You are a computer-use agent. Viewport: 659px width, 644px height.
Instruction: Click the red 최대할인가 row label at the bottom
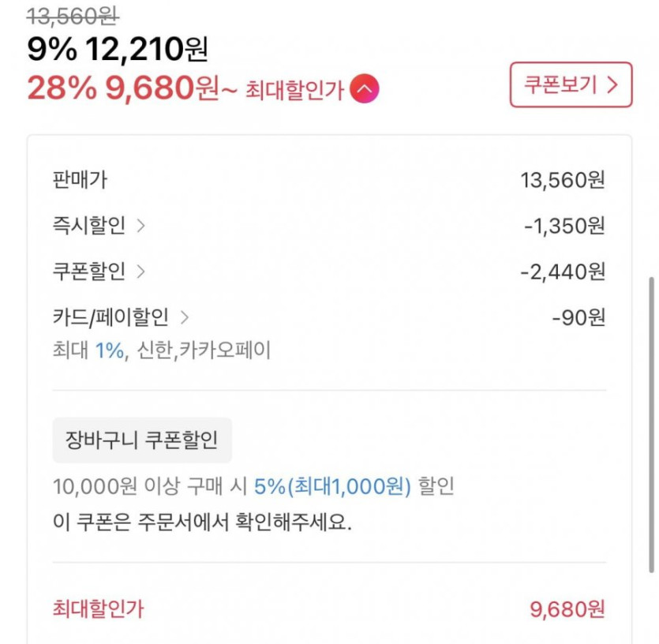point(99,608)
